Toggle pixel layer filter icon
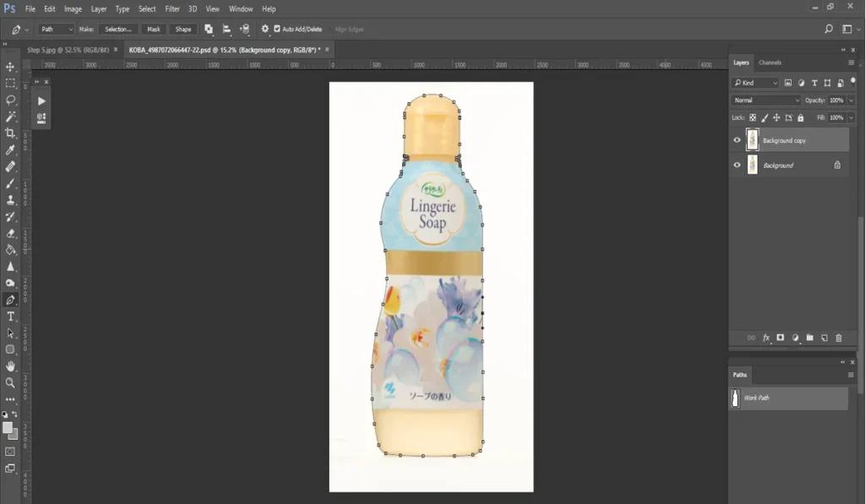This screenshot has height=504, width=865. coord(788,83)
